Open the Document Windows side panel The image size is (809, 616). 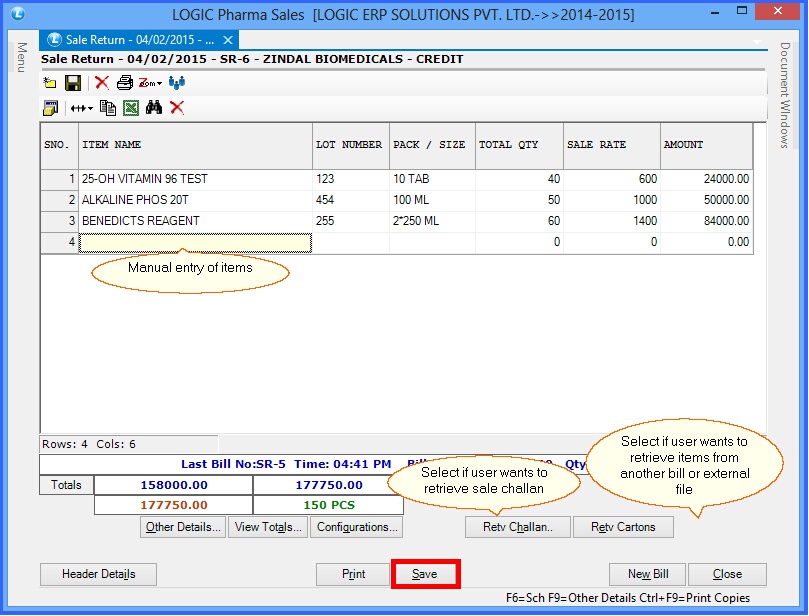point(785,95)
